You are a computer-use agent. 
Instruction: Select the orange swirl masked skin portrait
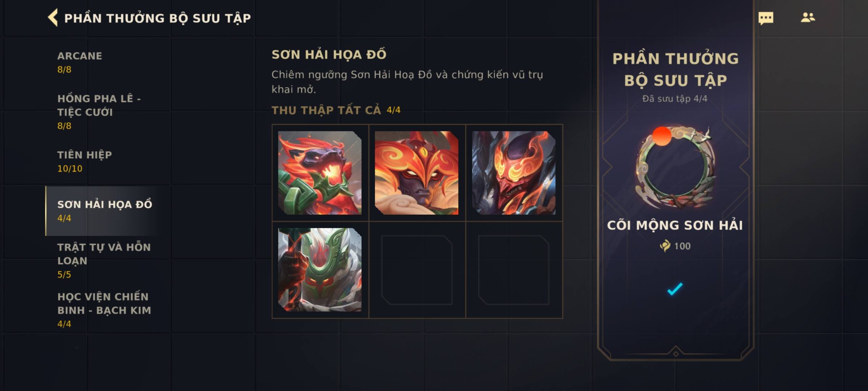pyautogui.click(x=417, y=173)
